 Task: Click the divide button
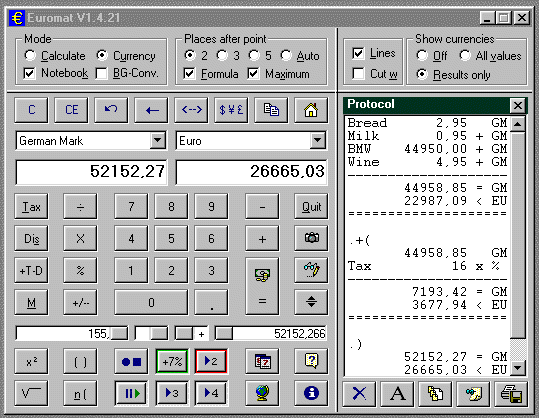pyautogui.click(x=80, y=206)
